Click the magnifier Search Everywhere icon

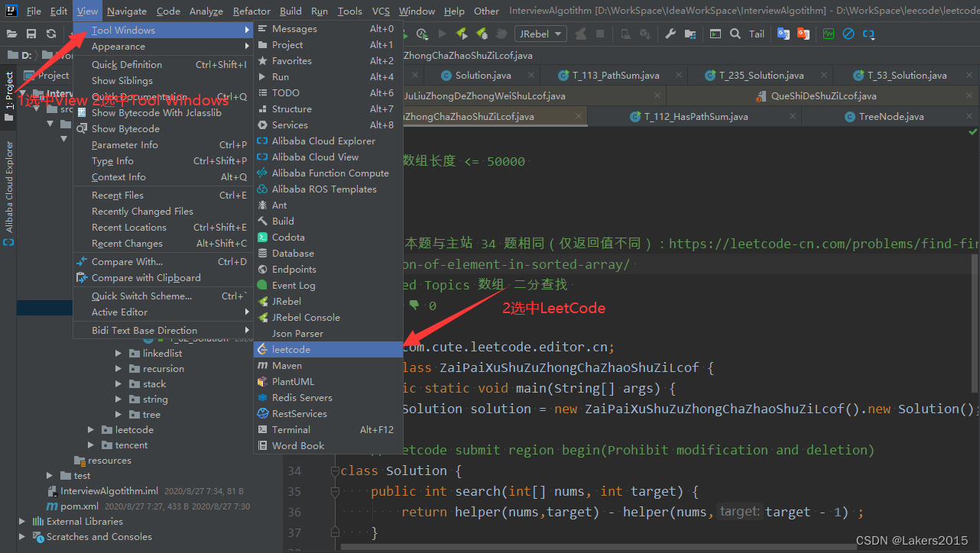click(x=735, y=34)
